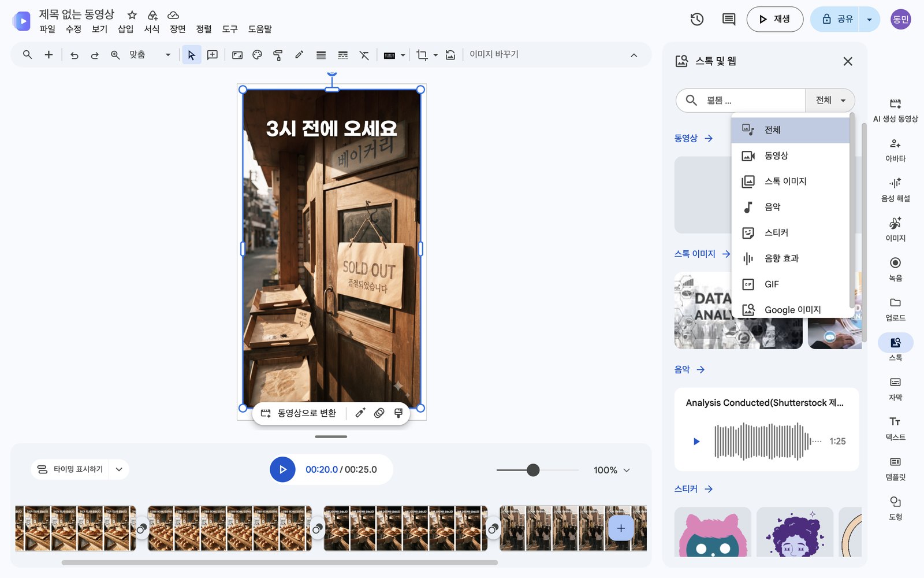Open 텍스트 sidebar panel

click(x=895, y=429)
